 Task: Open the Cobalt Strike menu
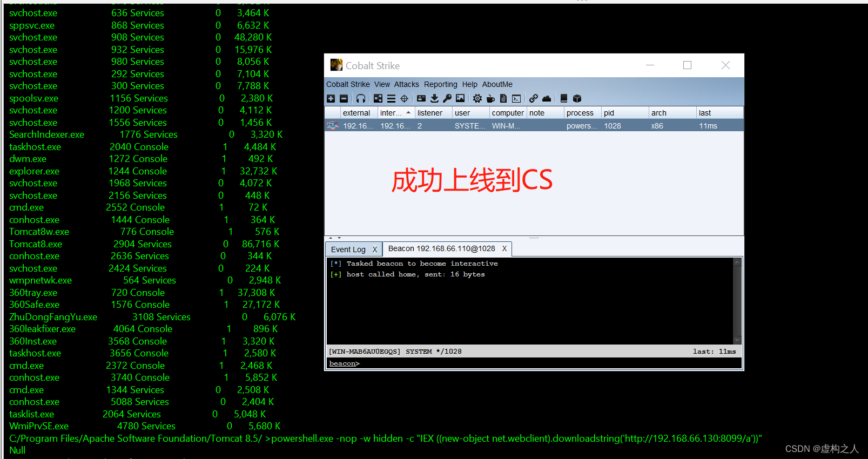(x=348, y=84)
